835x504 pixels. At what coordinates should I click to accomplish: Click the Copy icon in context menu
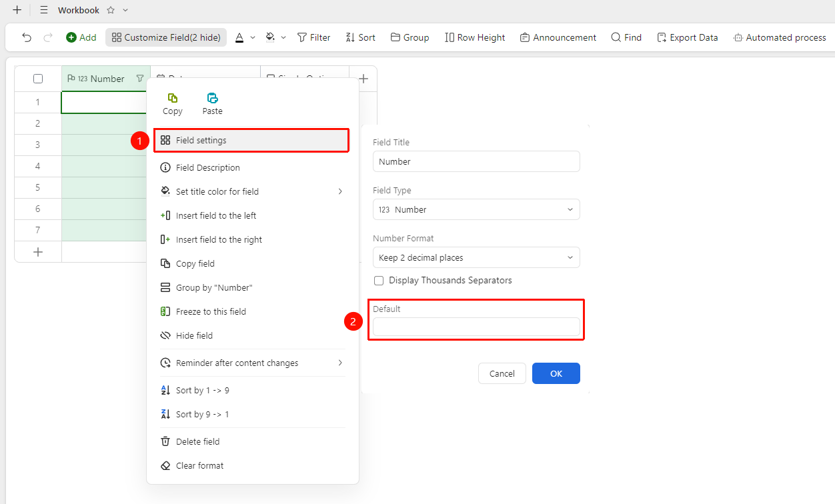(x=173, y=97)
